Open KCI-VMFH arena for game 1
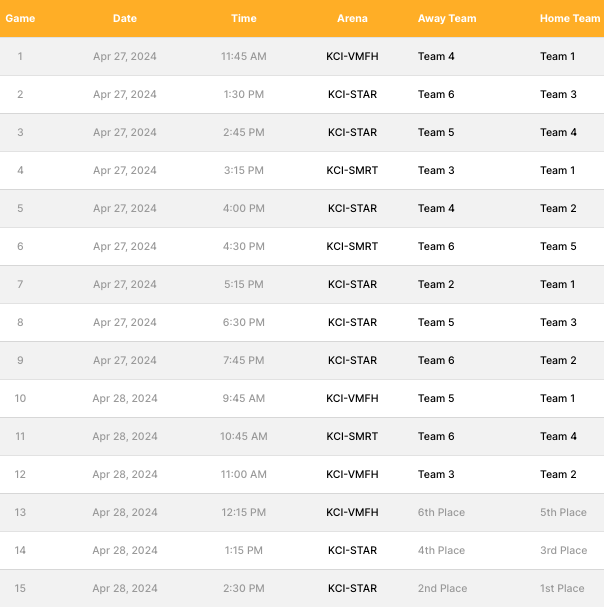This screenshot has height=607, width=604. coord(352,56)
